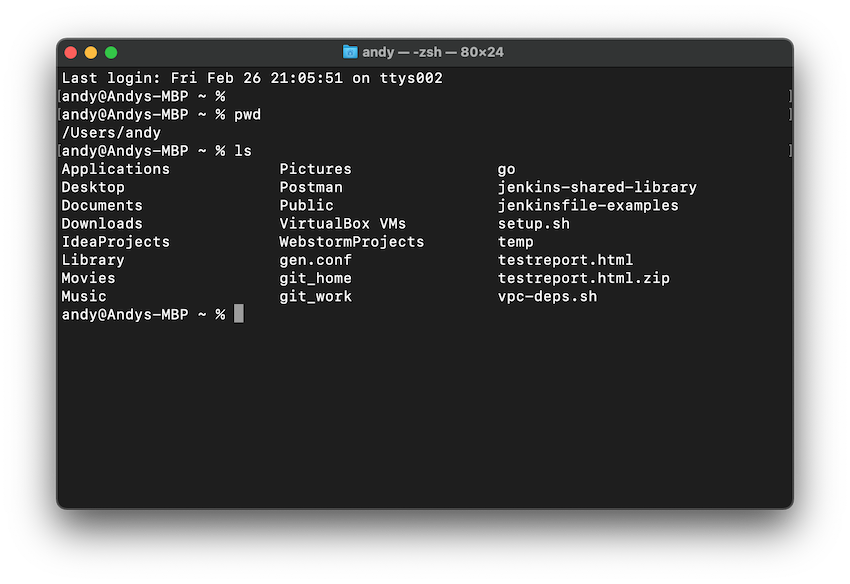850x584 pixels.
Task: Click the blinking cursor block at the prompt
Action: (237, 313)
